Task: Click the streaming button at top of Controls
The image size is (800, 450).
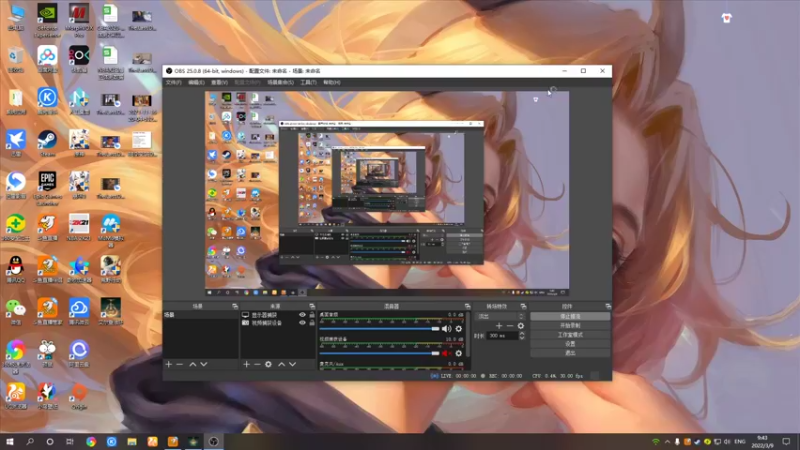Action: [570, 316]
